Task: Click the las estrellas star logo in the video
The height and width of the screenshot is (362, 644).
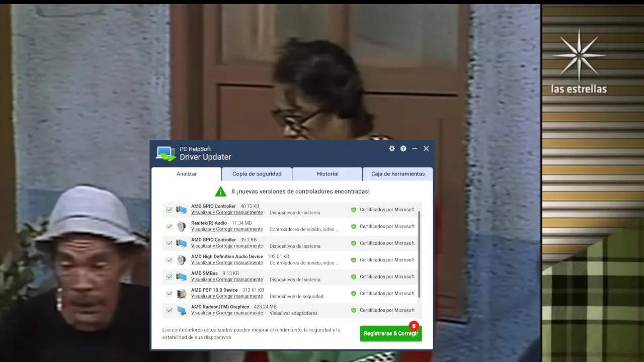Action: [579, 54]
